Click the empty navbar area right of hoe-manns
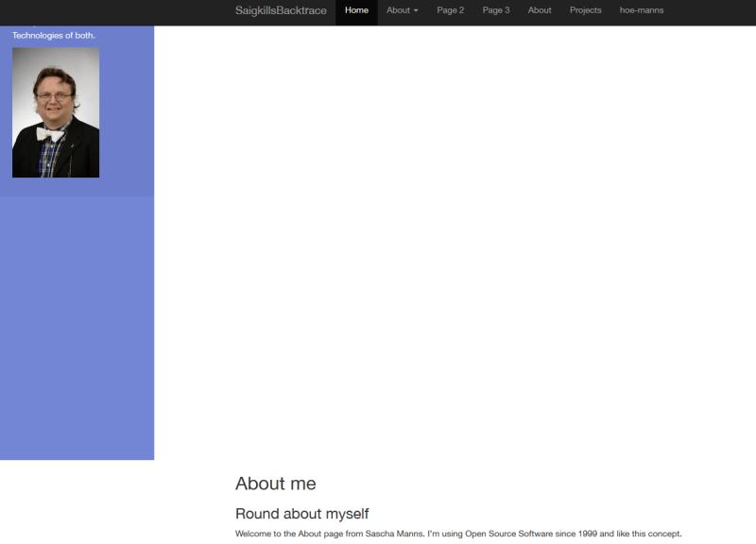Screen dimensions: 756x544 (x=713, y=10)
